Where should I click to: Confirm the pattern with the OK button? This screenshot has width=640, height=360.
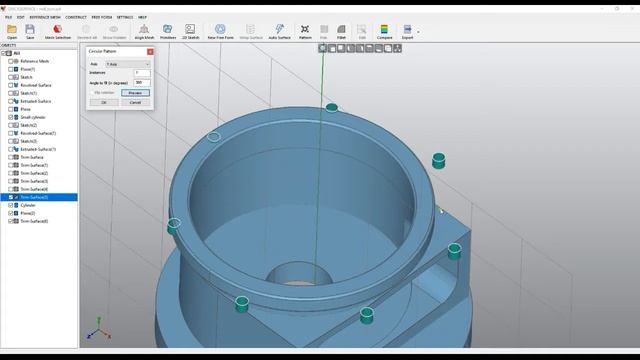click(x=104, y=102)
